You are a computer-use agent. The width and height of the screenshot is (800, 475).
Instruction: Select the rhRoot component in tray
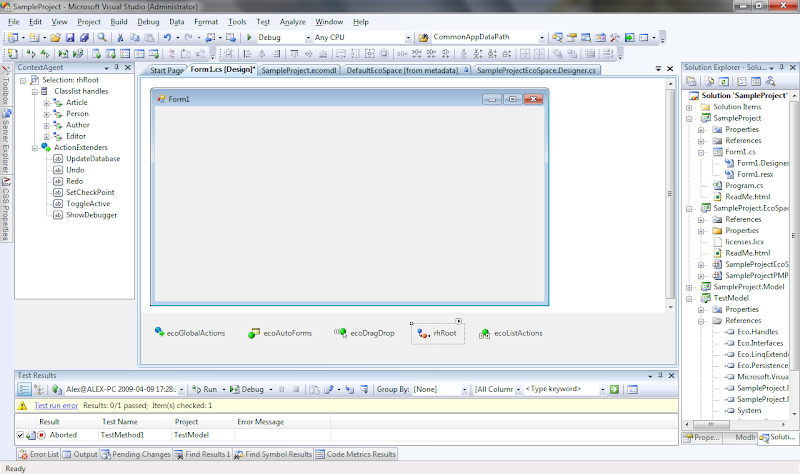(x=437, y=333)
